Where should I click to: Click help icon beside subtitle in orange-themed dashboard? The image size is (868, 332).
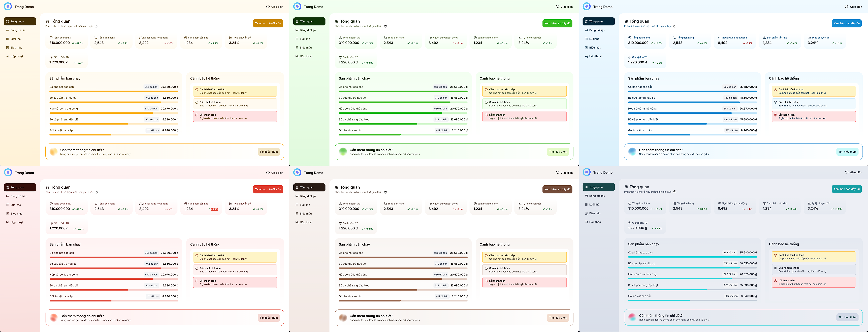click(96, 26)
